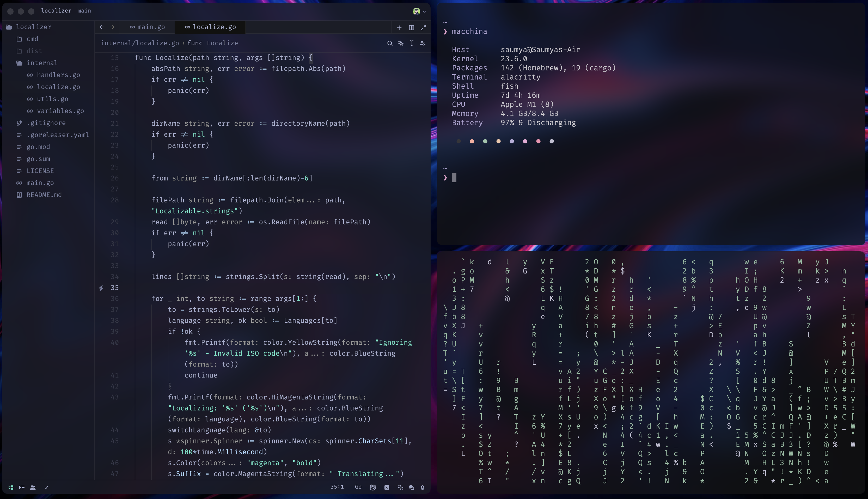868x499 pixels.
Task: Open Copilot icon in status bar
Action: pos(373,487)
